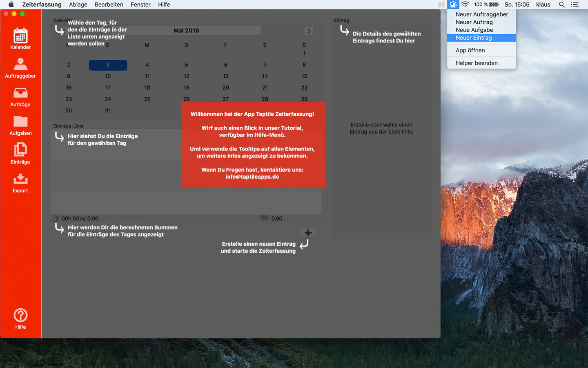The height and width of the screenshot is (368, 588).
Task: Go to next month in calendar
Action: point(309,31)
